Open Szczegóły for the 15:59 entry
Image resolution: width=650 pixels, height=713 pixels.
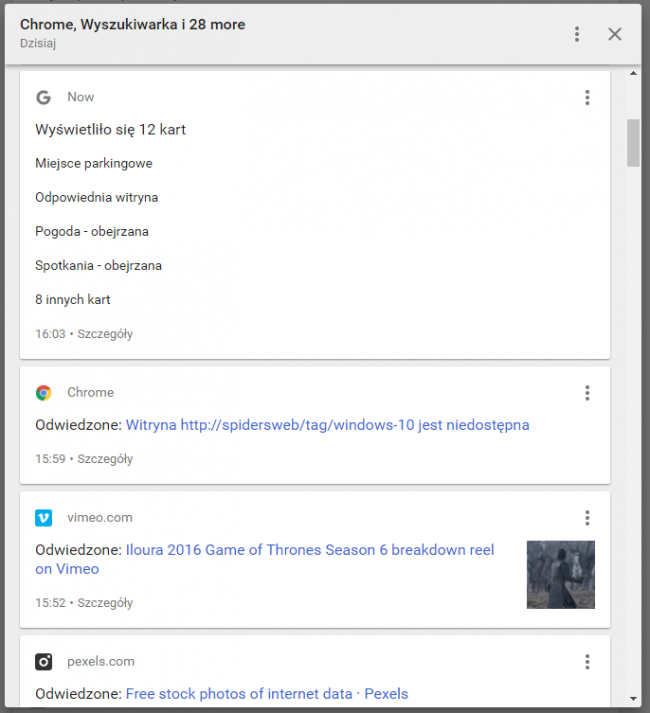(x=105, y=459)
